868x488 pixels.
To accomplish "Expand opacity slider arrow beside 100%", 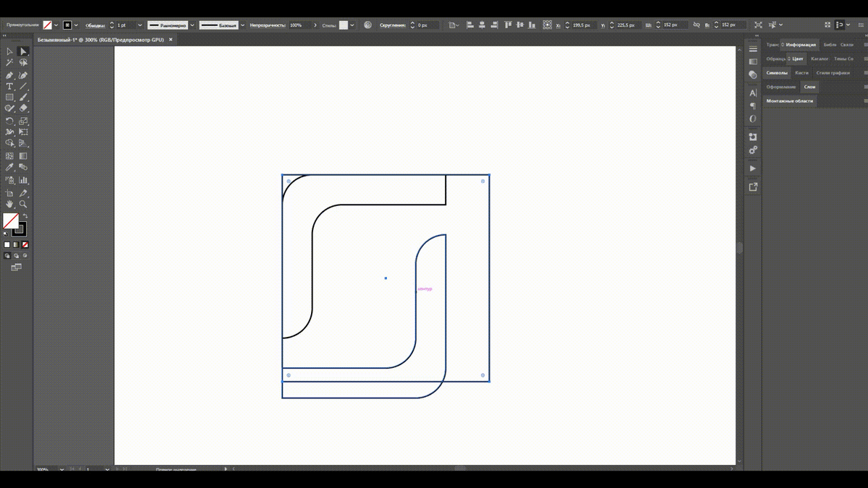I will (315, 25).
